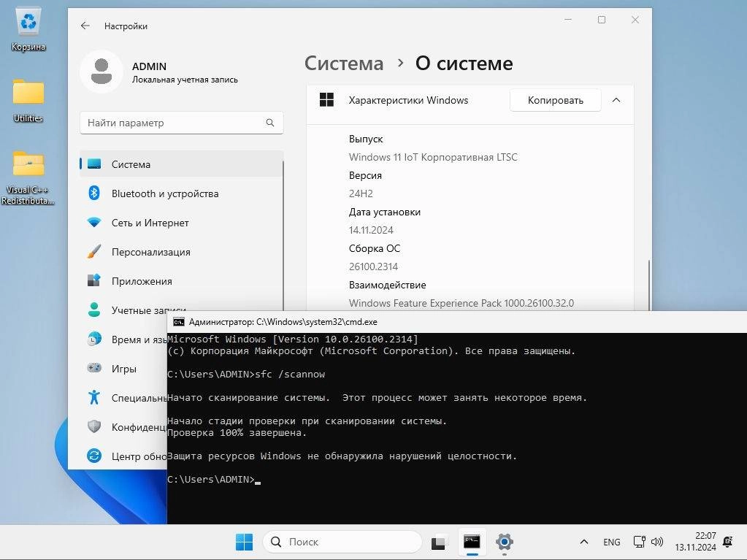Click the Учетные записи person icon

(94, 310)
